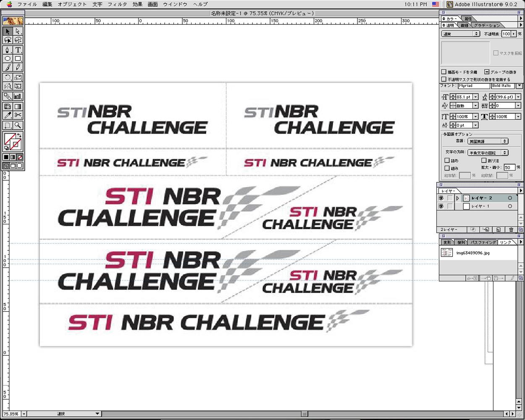Reset to default fill and stroke

[6, 148]
